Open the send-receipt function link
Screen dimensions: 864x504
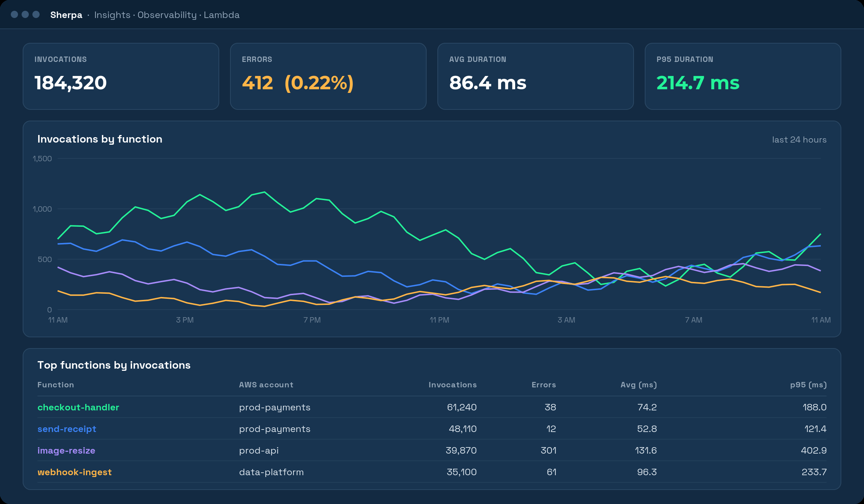(67, 429)
